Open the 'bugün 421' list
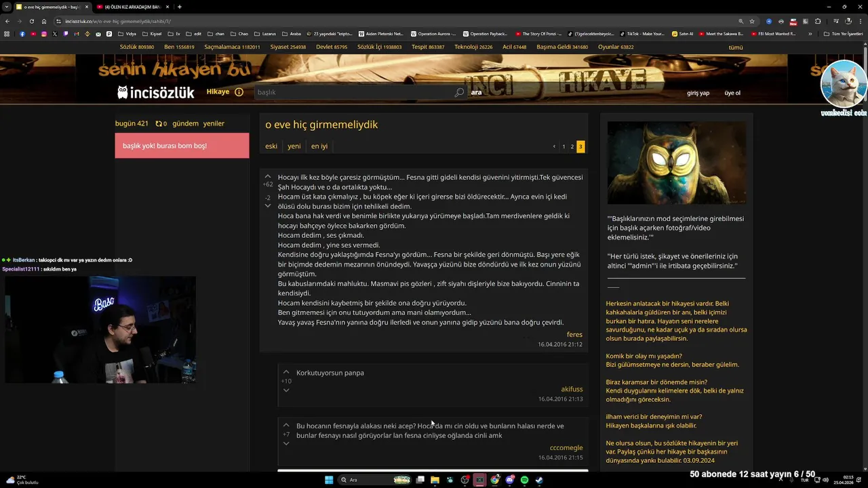 coord(132,124)
